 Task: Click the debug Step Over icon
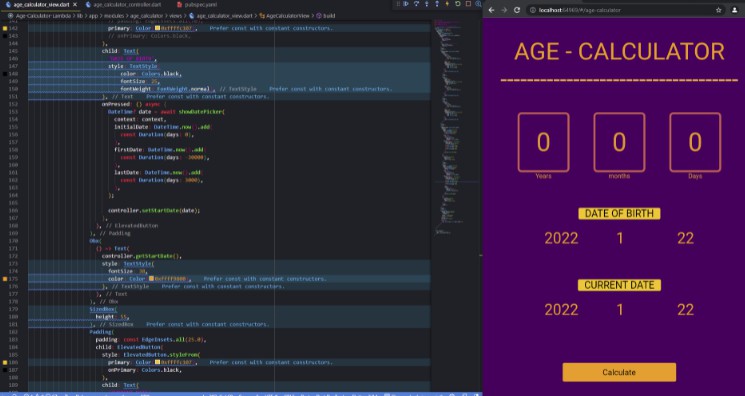pos(417,4)
